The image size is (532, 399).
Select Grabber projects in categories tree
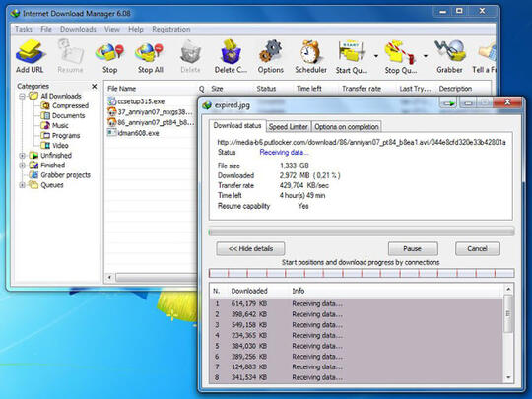(60, 175)
